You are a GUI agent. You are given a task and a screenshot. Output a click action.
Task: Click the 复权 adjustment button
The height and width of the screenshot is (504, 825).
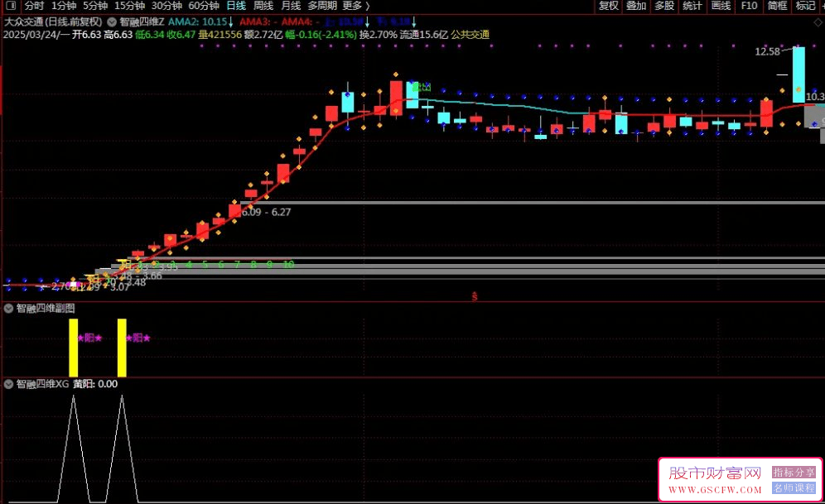609,6
